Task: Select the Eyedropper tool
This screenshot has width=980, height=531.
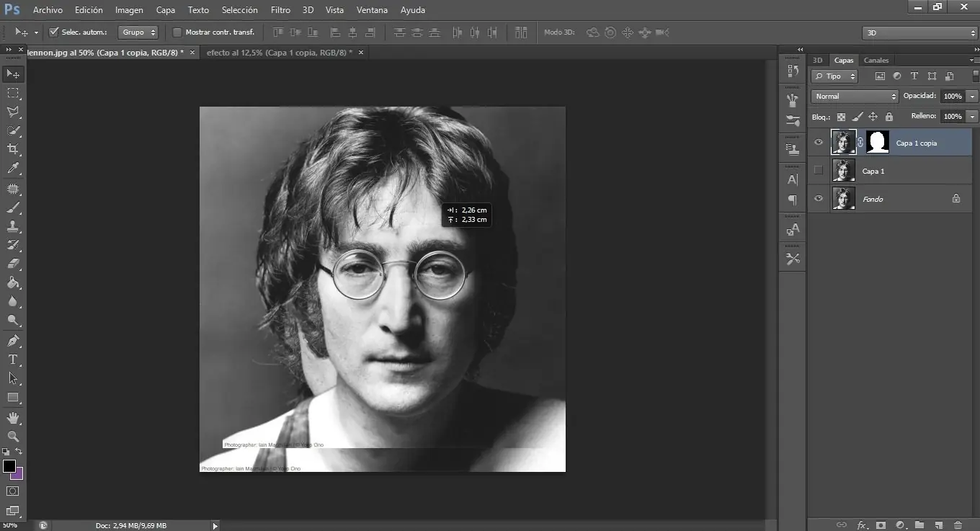Action: click(x=13, y=169)
